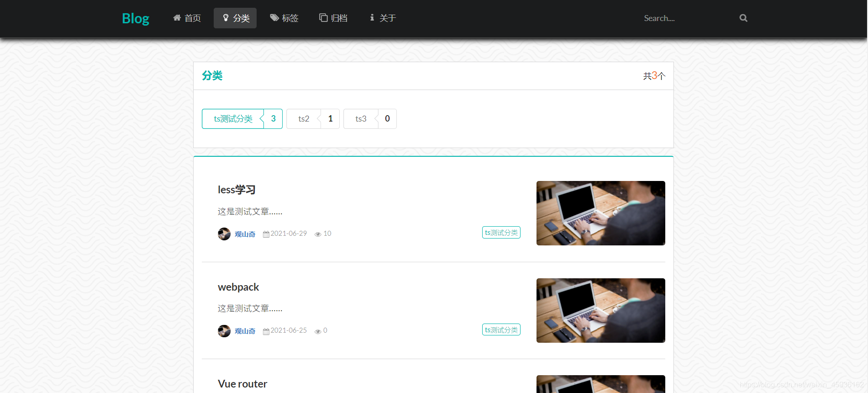Click ts测试分类 tag on less学习 post
The image size is (868, 393).
click(501, 233)
